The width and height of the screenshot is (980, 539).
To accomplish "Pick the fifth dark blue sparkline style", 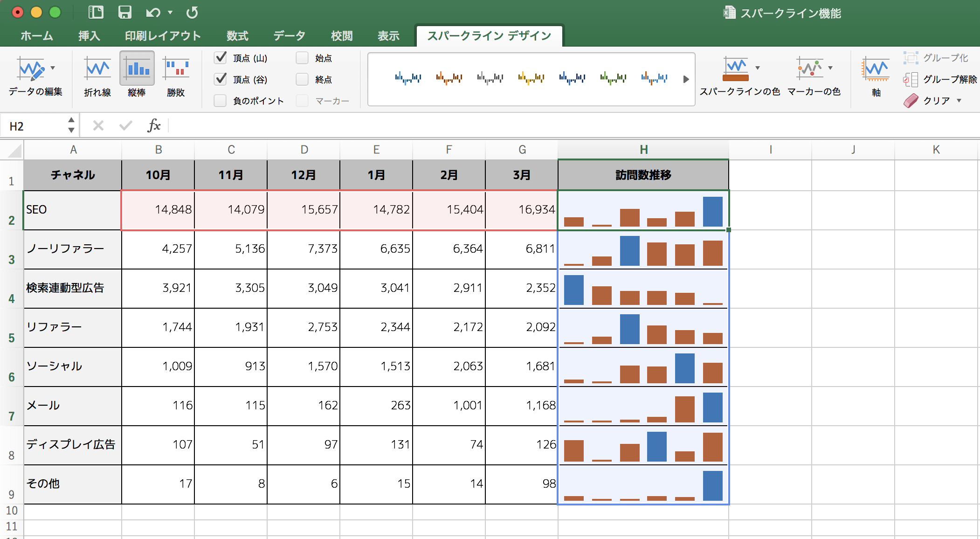I will 572,78.
